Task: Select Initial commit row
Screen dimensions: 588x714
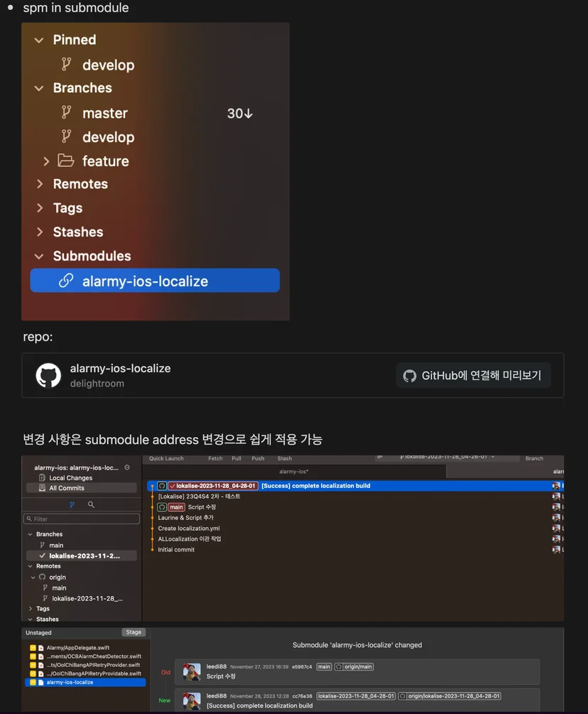Action: pyautogui.click(x=176, y=550)
